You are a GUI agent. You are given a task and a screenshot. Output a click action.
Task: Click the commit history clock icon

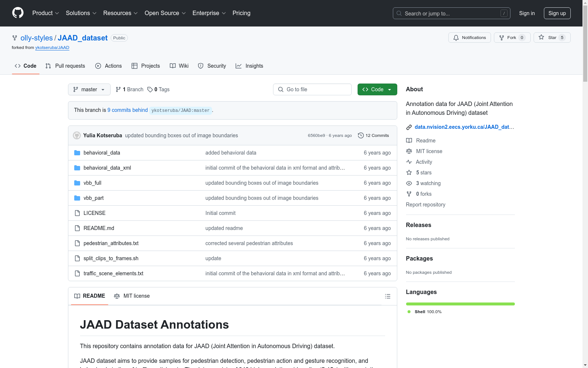tap(361, 135)
